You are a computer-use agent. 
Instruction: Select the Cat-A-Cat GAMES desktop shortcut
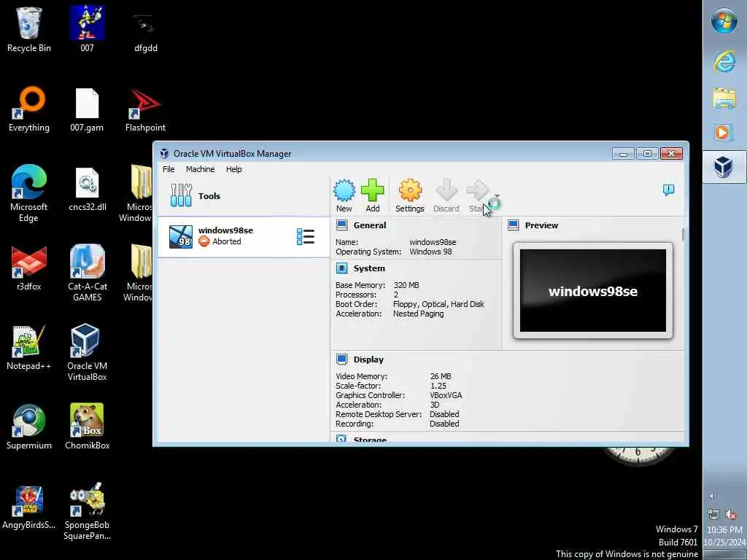[88, 273]
